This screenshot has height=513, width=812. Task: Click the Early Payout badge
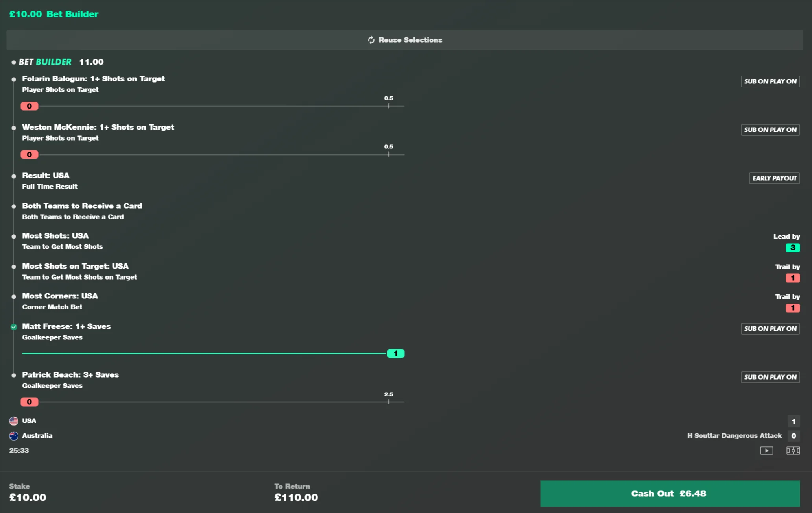pyautogui.click(x=774, y=178)
